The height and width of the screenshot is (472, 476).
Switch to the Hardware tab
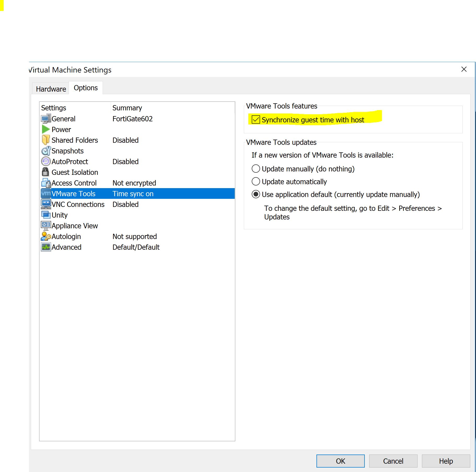click(51, 89)
